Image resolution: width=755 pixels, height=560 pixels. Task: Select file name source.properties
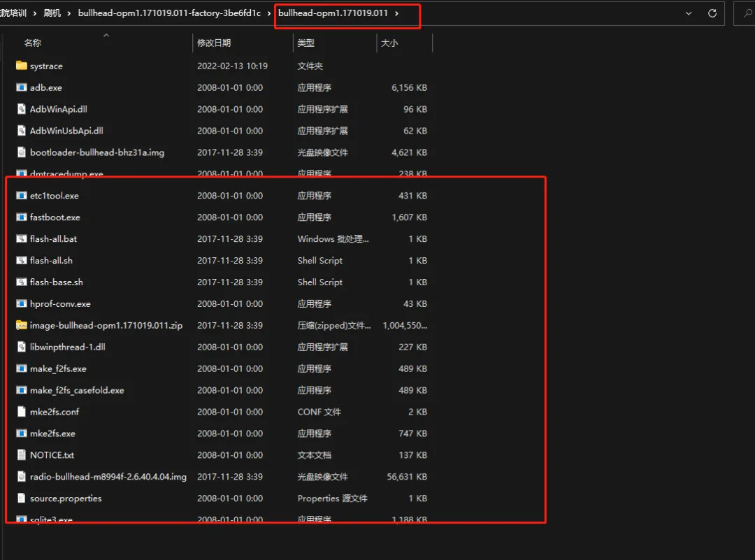pyautogui.click(x=66, y=499)
